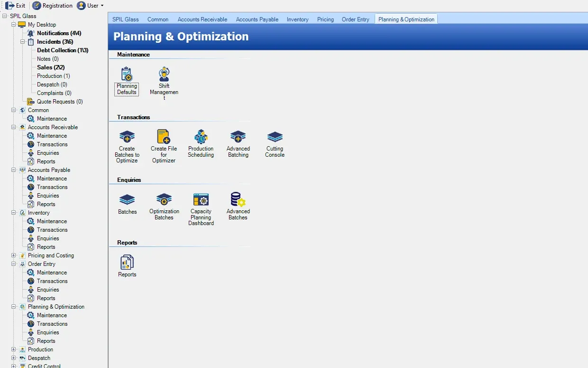This screenshot has width=588, height=368.
Task: Select Reports under Accounts Payable
Action: coord(46,204)
